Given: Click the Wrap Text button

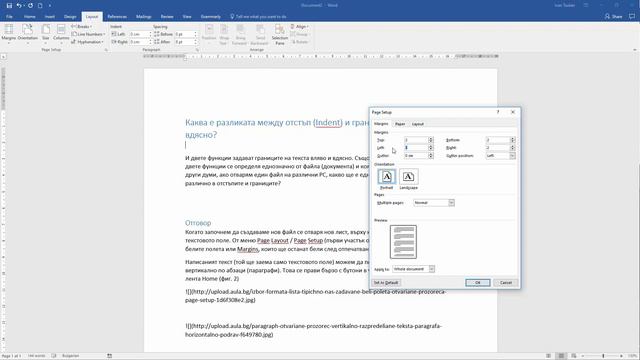Looking at the screenshot, I should 224,34.
